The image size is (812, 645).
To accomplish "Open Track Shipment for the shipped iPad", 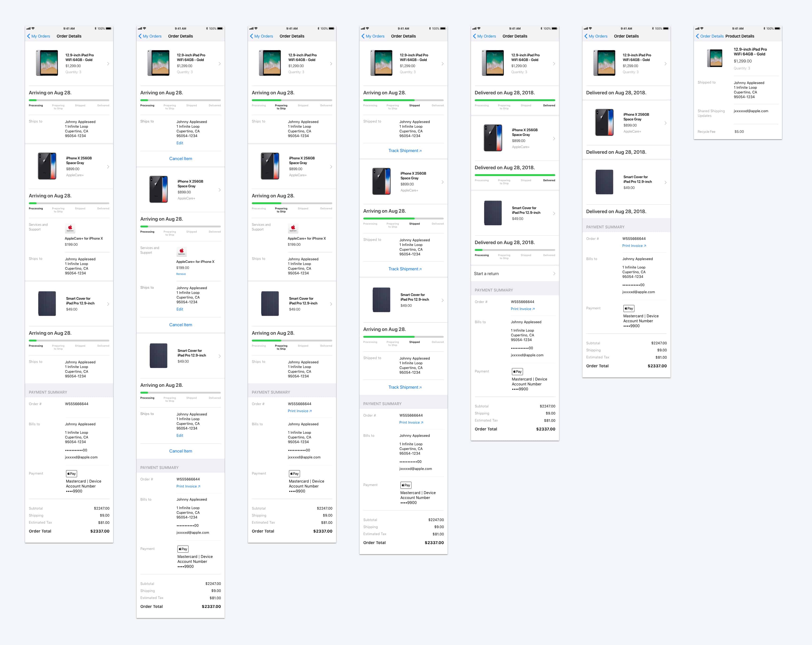I will (405, 150).
